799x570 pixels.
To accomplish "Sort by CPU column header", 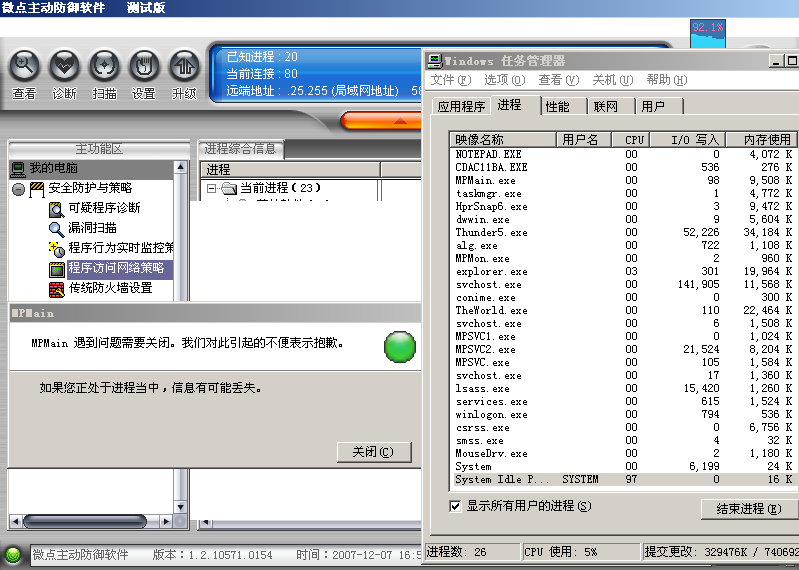I will (630, 140).
